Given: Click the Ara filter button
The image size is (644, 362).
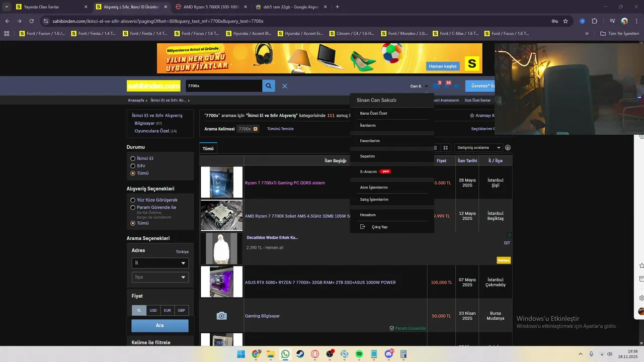Looking at the screenshot, I should pos(160,326).
